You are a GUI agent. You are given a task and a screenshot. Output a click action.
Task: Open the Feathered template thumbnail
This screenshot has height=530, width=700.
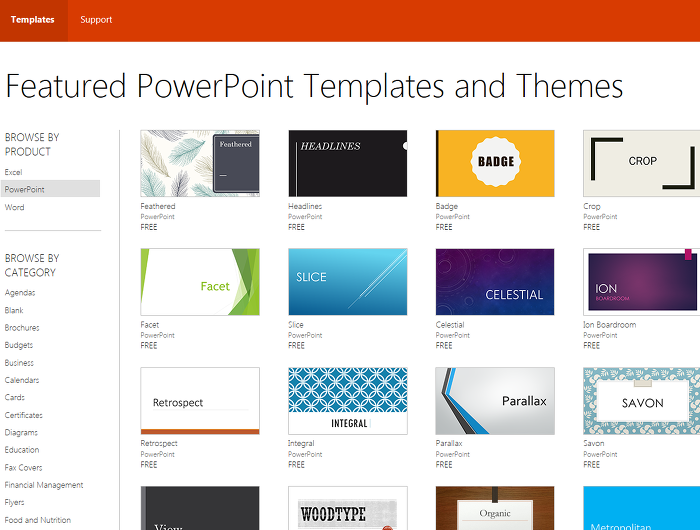tap(200, 163)
